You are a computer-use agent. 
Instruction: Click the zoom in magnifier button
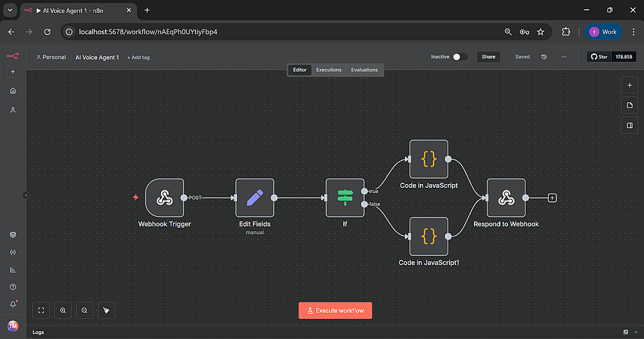point(63,311)
